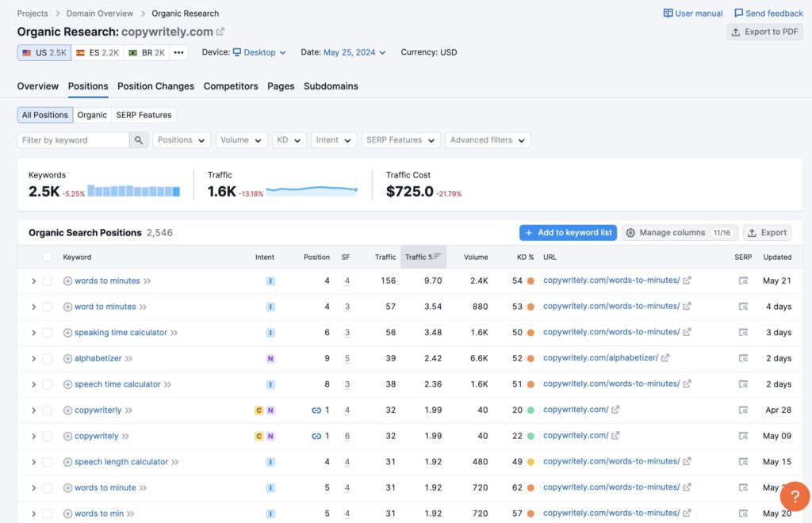
Task: Click external link icon next to copywritely.com title
Action: coord(220,32)
